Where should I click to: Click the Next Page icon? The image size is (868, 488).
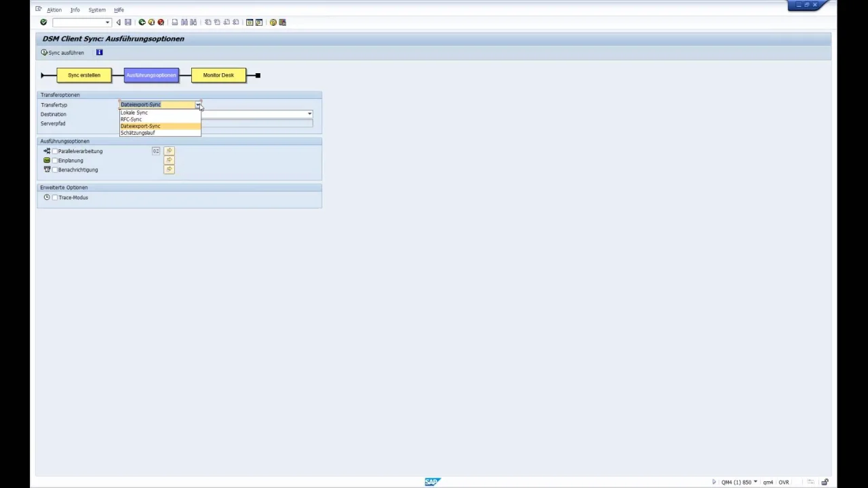click(226, 22)
